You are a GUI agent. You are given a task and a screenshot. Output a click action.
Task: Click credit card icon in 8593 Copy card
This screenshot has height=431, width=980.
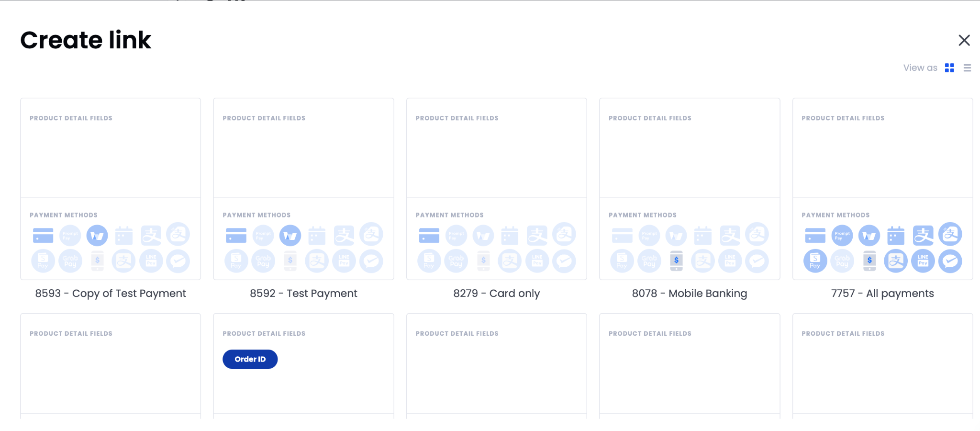click(43, 235)
